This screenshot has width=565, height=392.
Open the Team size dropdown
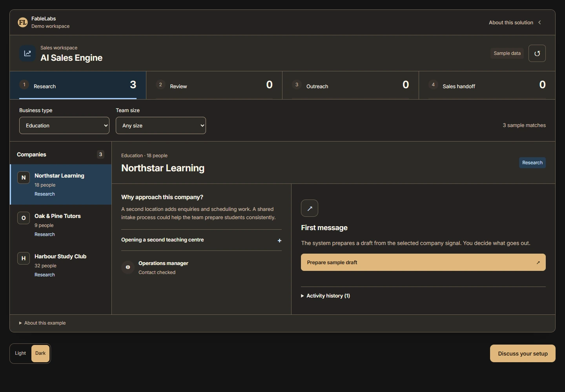click(161, 125)
